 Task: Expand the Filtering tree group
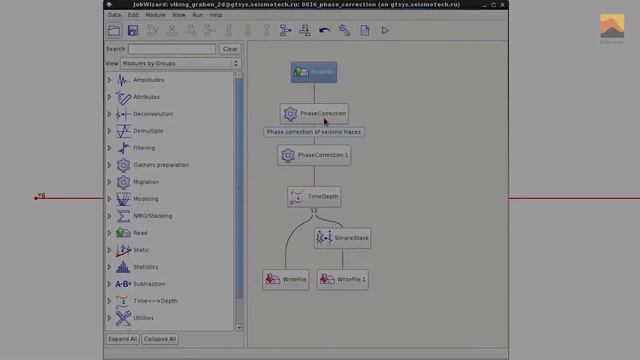(x=109, y=148)
